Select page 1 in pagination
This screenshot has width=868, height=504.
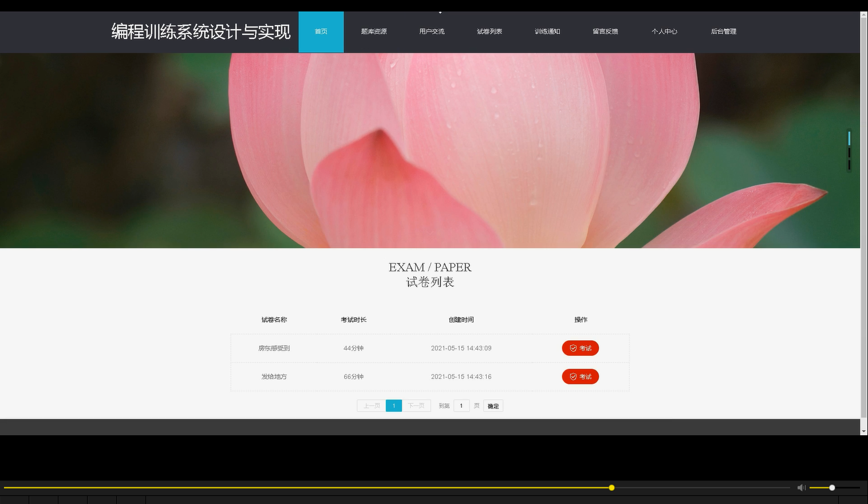(x=394, y=405)
